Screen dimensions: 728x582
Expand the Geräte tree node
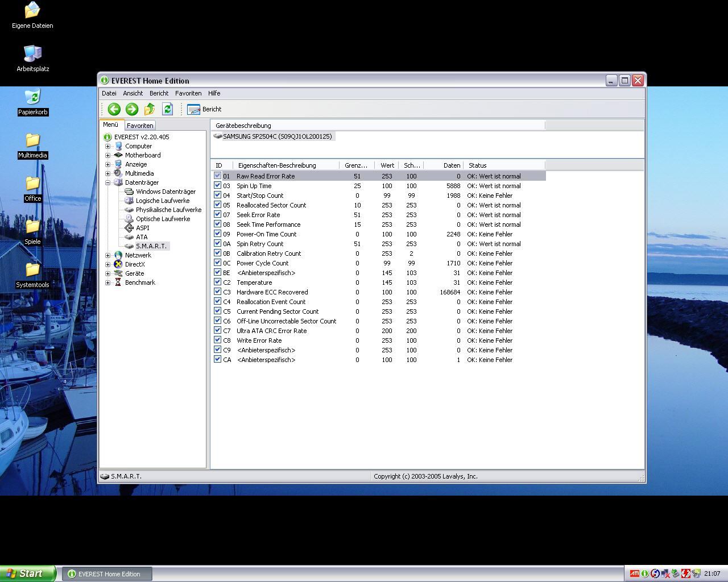click(107, 273)
